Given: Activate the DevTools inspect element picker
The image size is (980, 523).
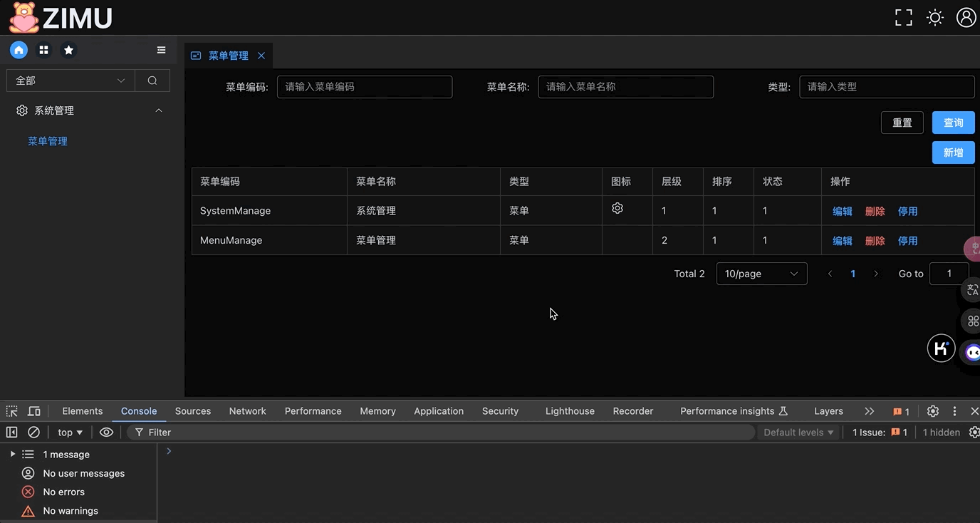Looking at the screenshot, I should point(12,411).
